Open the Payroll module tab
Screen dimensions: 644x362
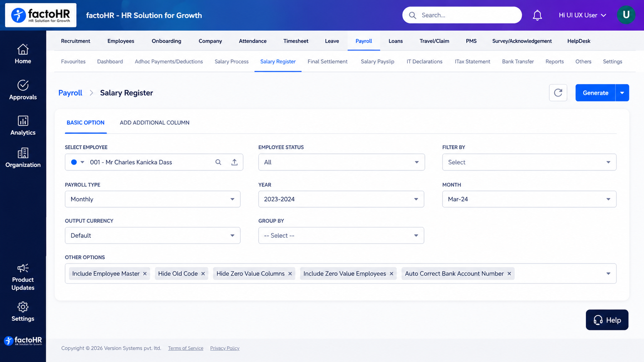point(364,41)
